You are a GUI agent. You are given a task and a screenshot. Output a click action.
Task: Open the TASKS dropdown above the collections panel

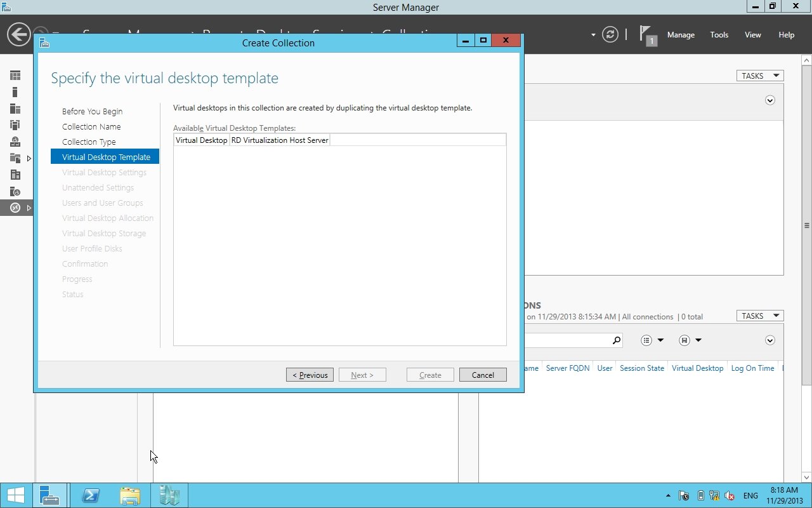(x=760, y=76)
